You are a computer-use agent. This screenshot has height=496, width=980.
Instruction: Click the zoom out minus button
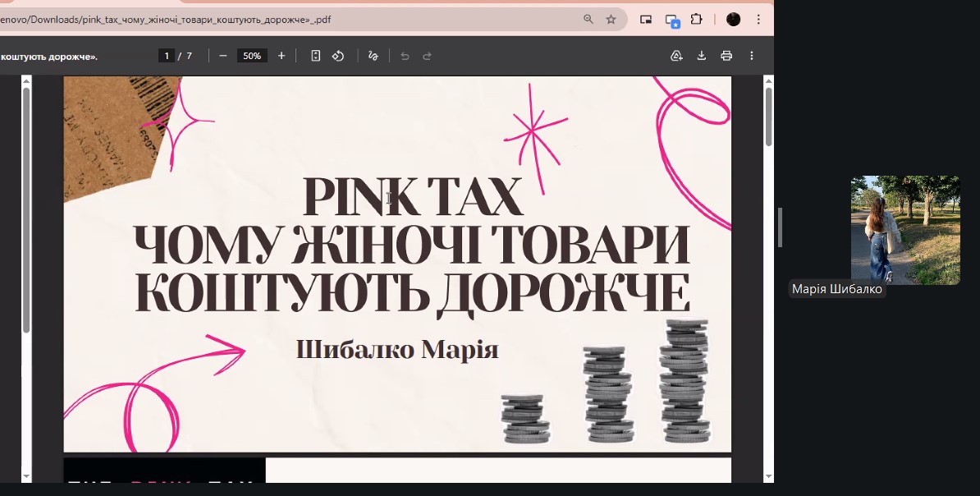coord(222,56)
